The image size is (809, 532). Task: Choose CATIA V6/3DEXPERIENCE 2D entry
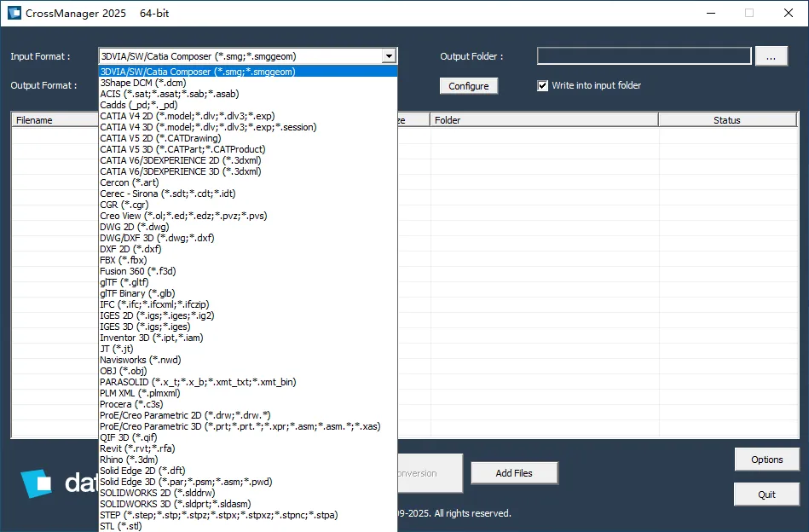pos(248,160)
